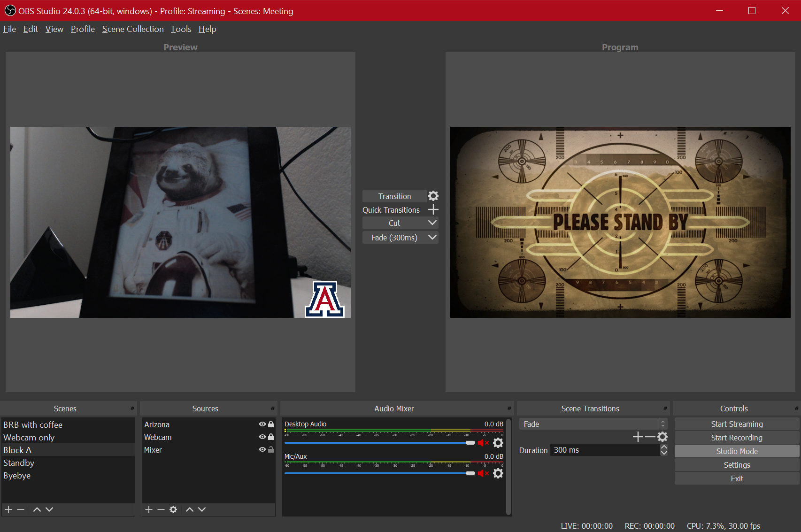Unlock the Webcam source

271,437
